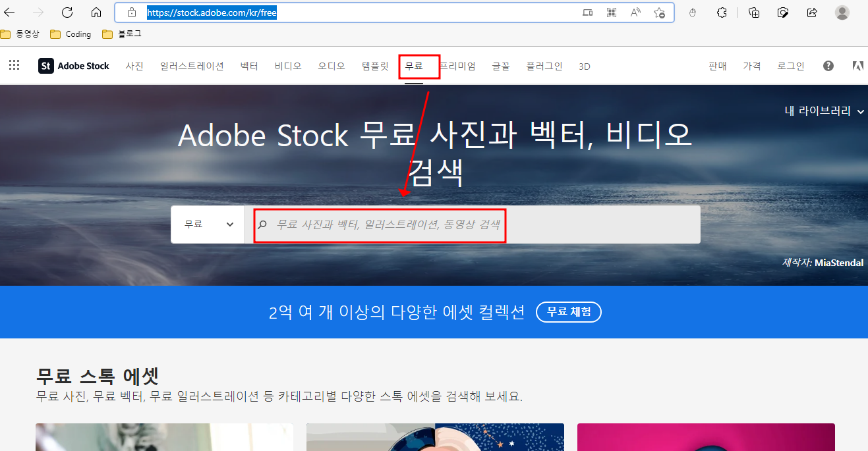This screenshot has width=868, height=451.
Task: Open the 일러스트레이션 nav tab
Action: (x=192, y=66)
